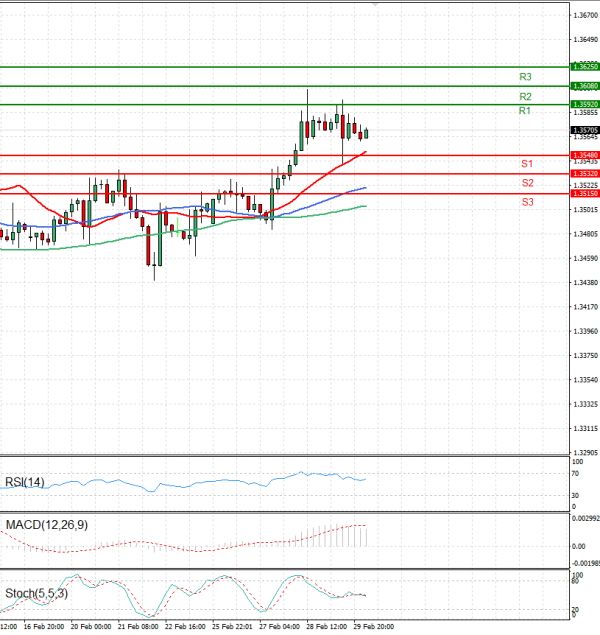Click the RSI scale value 30
The image size is (600, 635).
point(575,496)
